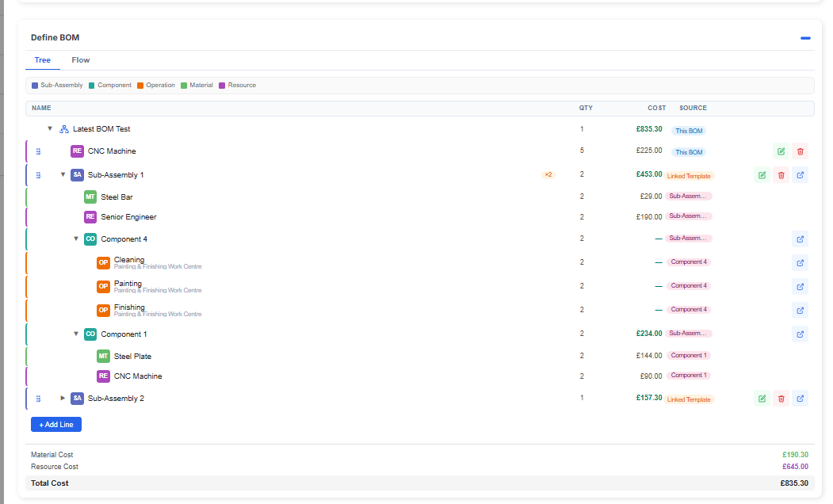The image size is (833, 504).
Task: Open the Finishing operation external link
Action: click(x=800, y=310)
